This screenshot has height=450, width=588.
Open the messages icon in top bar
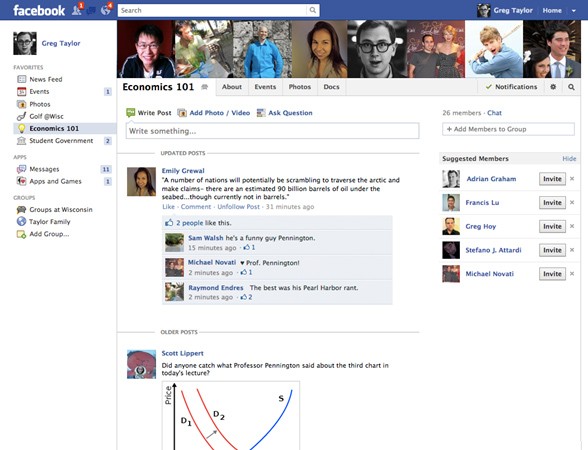click(x=91, y=10)
